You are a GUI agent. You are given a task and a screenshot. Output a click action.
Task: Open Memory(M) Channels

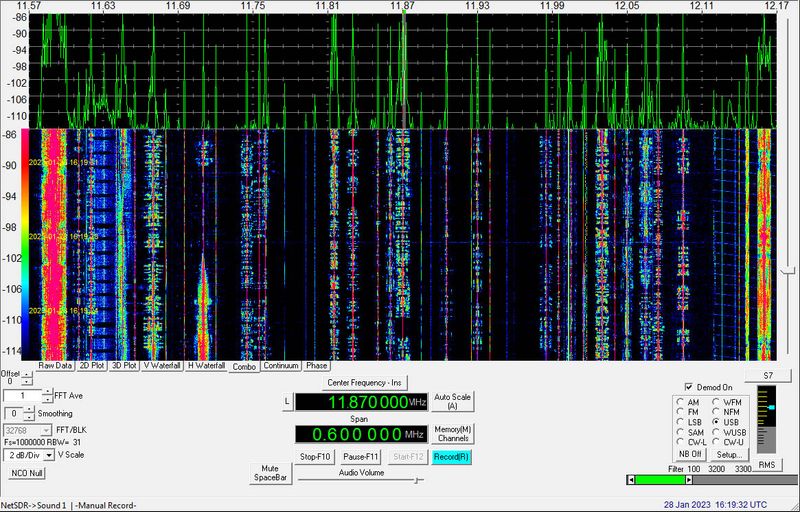(453, 434)
